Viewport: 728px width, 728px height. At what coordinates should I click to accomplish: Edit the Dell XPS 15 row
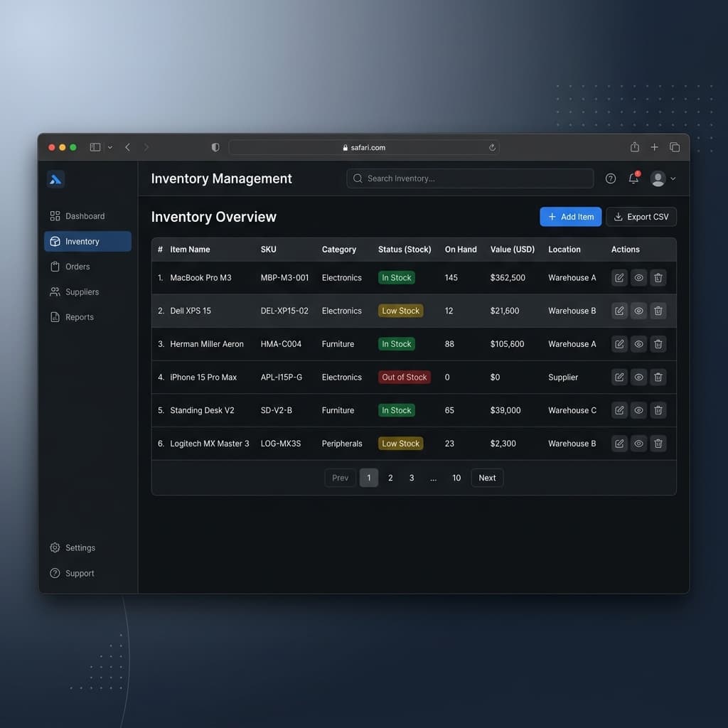pos(619,311)
